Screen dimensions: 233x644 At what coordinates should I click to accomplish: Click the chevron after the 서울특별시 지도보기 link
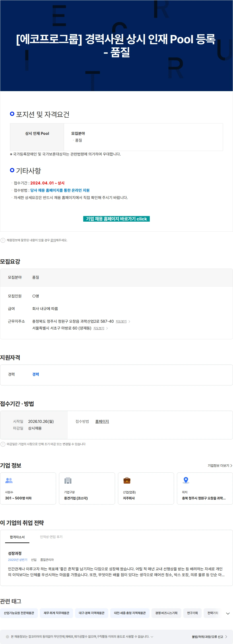pyautogui.click(x=107, y=328)
